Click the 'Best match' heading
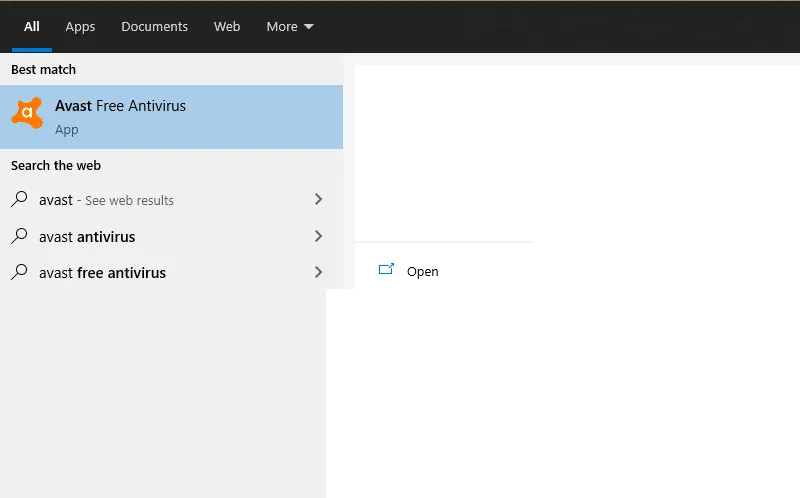This screenshot has width=800, height=498. pyautogui.click(x=43, y=69)
